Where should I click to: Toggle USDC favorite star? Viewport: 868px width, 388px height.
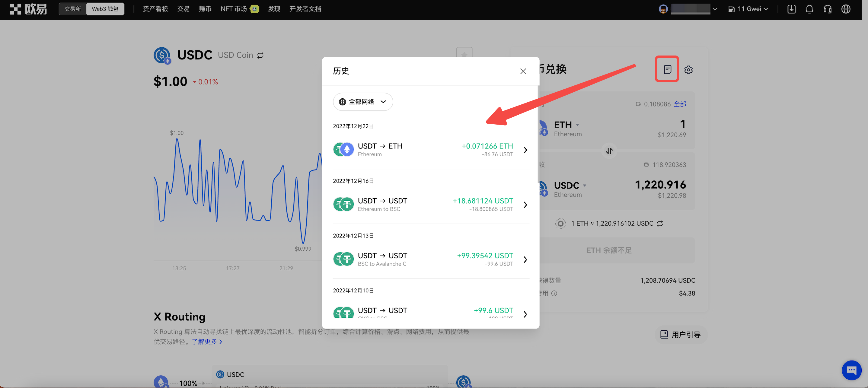pos(464,54)
